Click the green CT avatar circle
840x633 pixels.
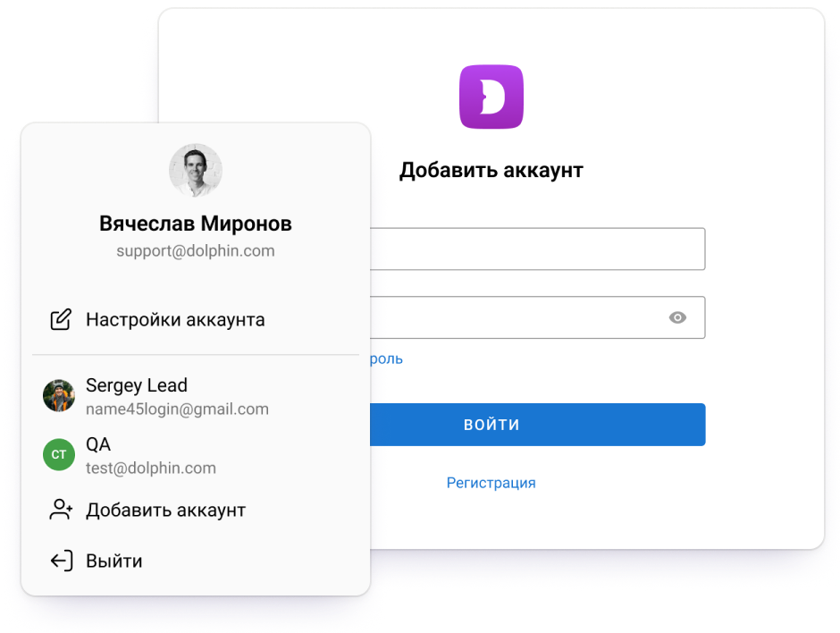click(x=59, y=454)
